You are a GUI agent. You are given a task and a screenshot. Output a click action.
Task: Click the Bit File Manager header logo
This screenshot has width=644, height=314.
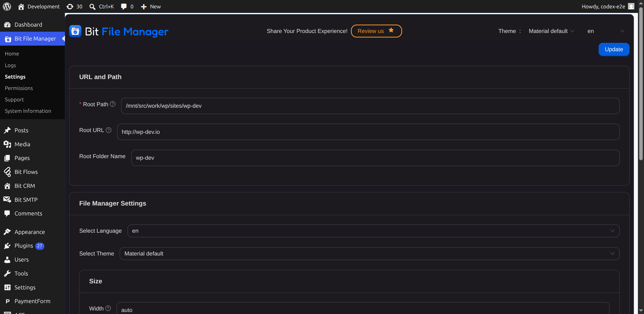coord(75,31)
